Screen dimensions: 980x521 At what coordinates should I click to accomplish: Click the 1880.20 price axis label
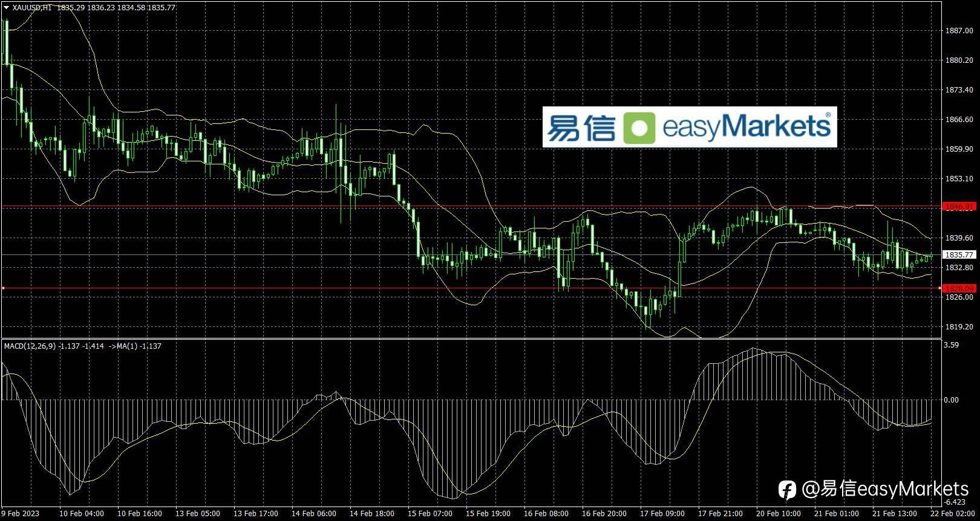click(x=959, y=60)
